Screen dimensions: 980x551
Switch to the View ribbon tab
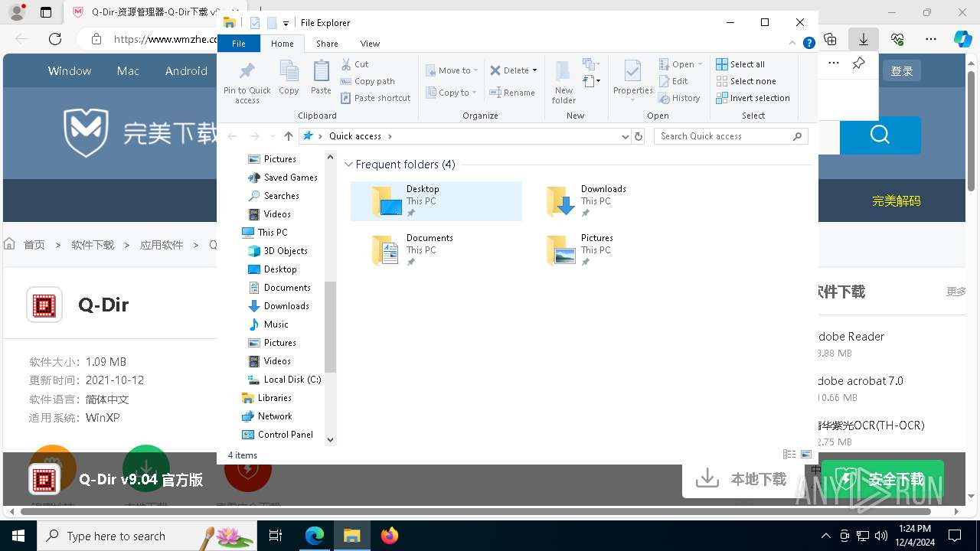tap(370, 44)
